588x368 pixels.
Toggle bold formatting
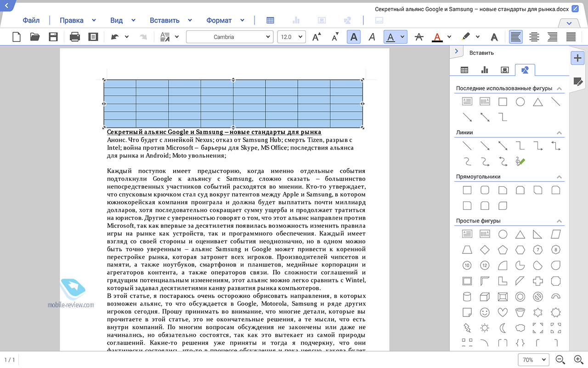354,37
